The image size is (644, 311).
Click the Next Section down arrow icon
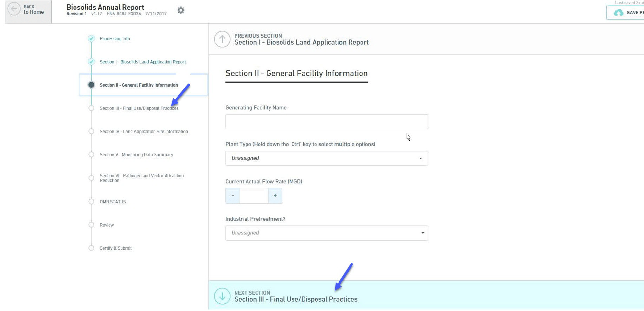point(222,296)
